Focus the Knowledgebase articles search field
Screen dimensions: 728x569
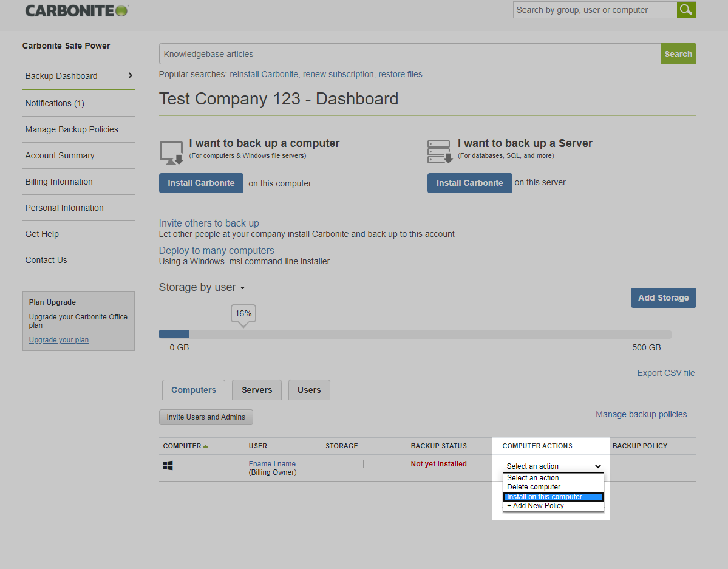[x=409, y=54]
